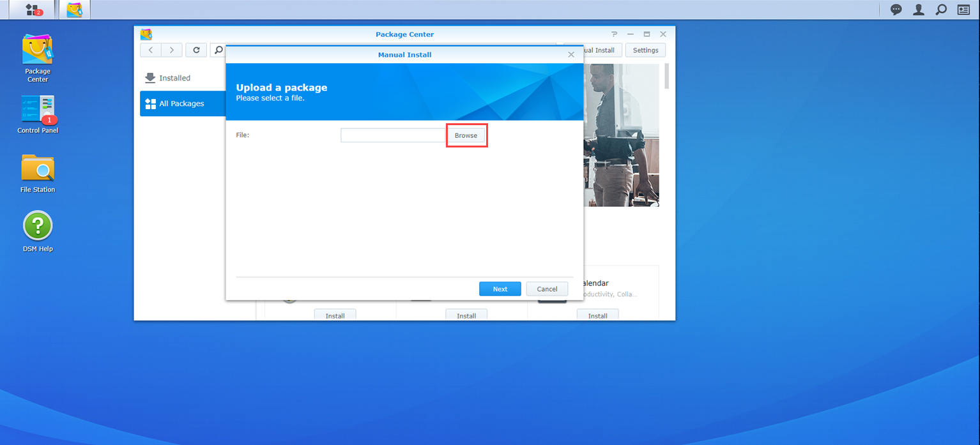Select the Installed tab in sidebar
Viewport: 980px width, 445px height.
tap(174, 78)
